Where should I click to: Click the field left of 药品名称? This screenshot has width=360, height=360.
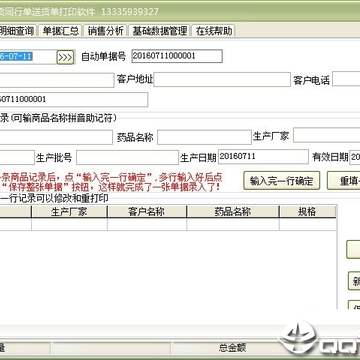click(x=56, y=137)
